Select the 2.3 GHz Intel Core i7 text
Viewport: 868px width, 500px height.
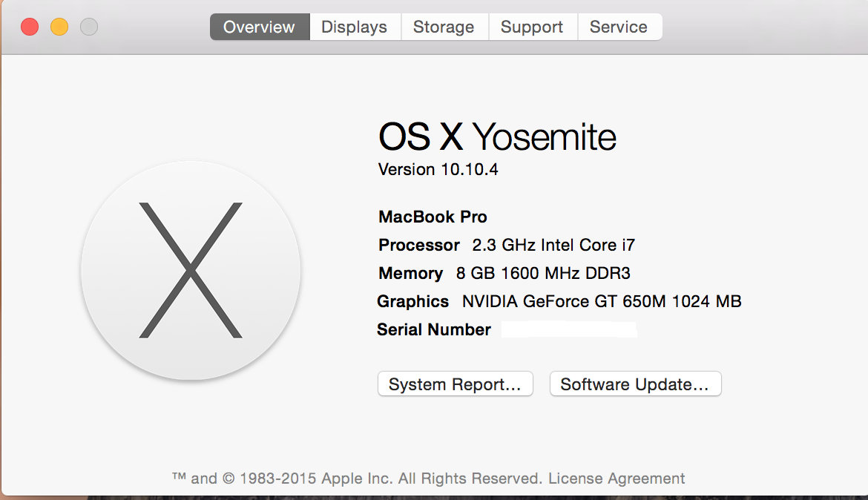click(x=553, y=246)
